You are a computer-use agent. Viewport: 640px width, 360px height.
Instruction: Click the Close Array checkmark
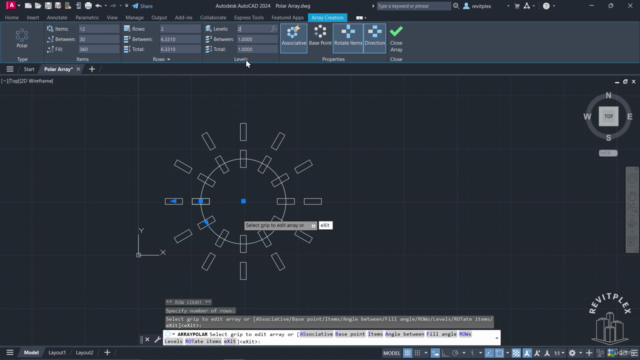click(396, 31)
